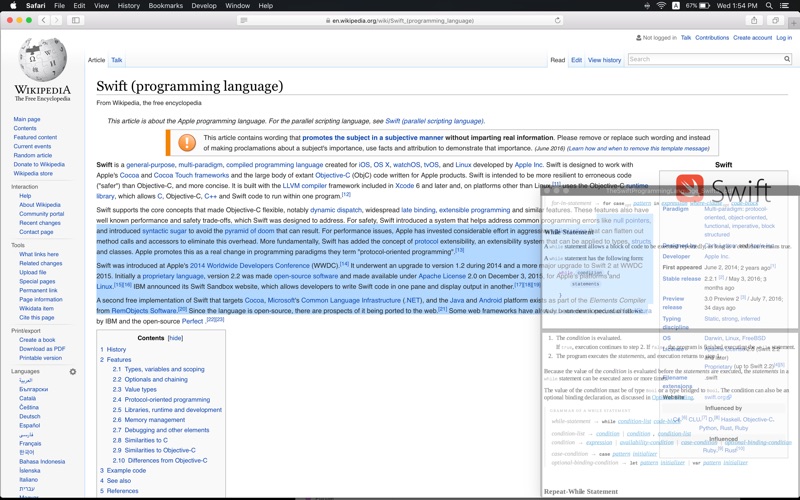This screenshot has height=500, width=800.
Task: Click the Read tab
Action: coord(557,60)
